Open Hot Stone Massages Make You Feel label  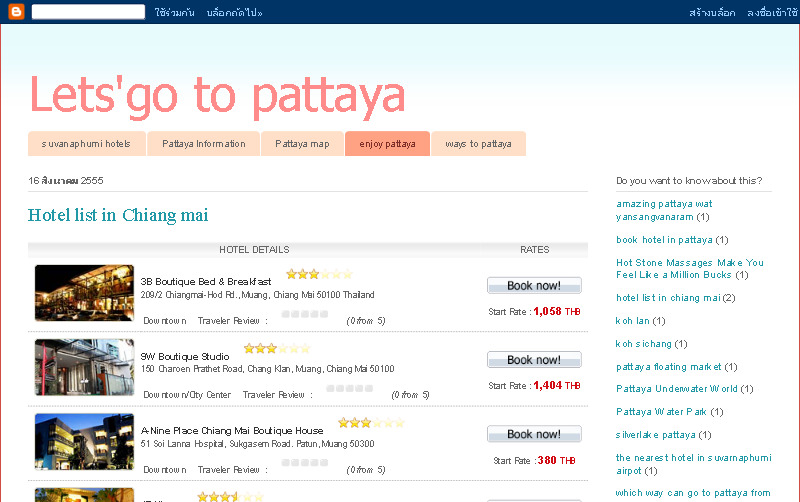[x=689, y=269]
